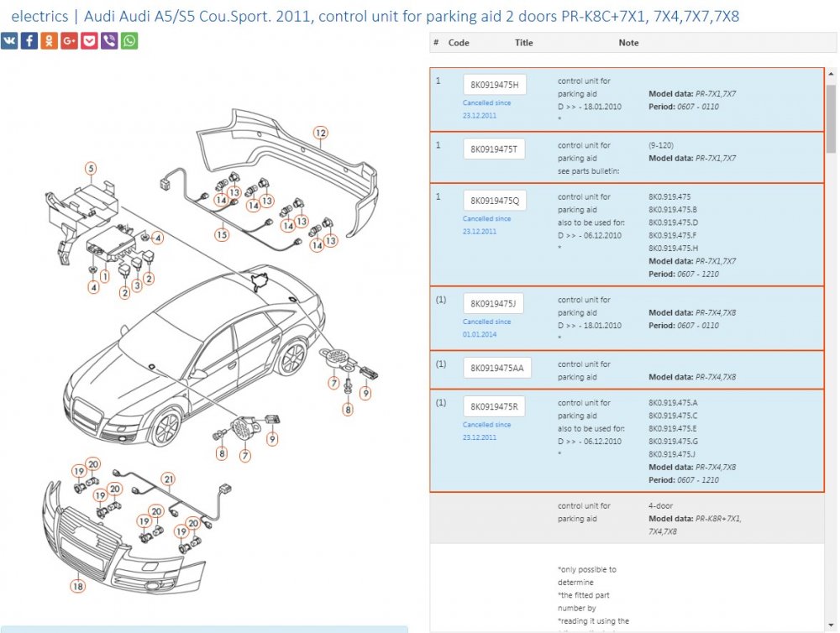Click the page title heading text
The image size is (840, 633).
tap(375, 16)
